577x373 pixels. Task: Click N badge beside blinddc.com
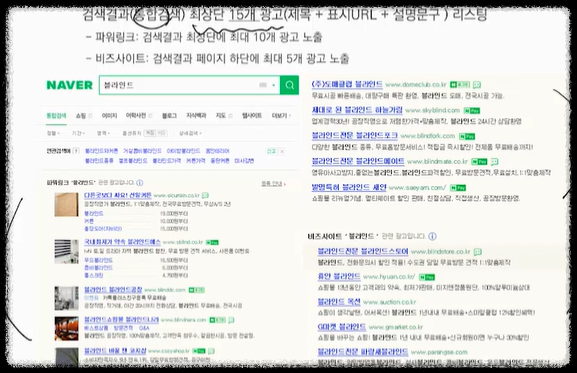[x=197, y=290]
